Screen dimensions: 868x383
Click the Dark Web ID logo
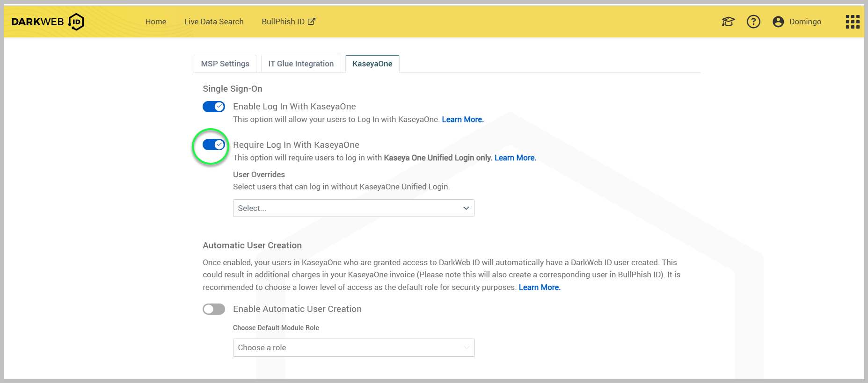[x=47, y=22]
